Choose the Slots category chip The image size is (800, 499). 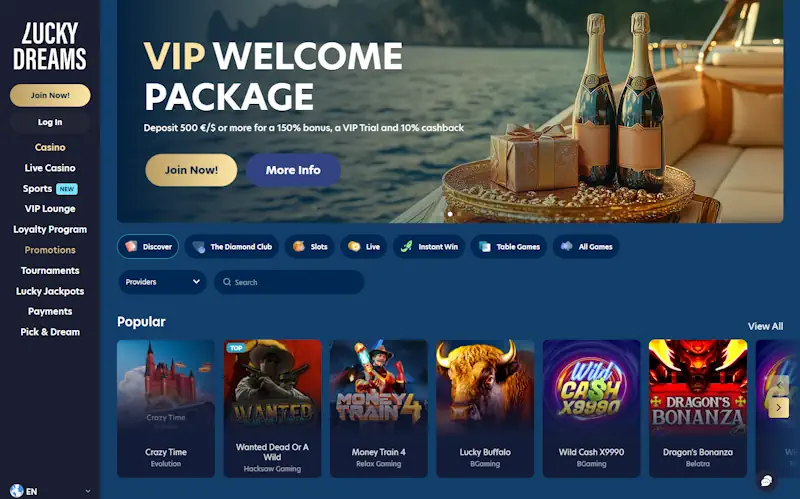310,246
